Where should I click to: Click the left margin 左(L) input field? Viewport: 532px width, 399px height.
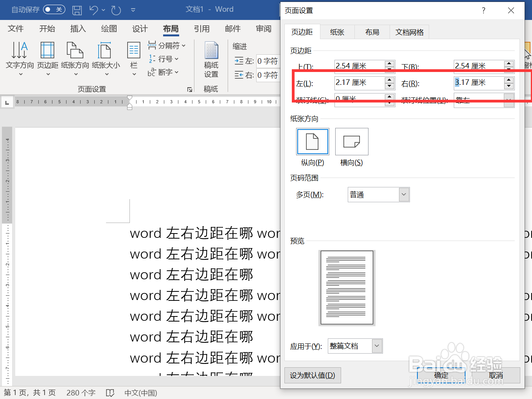pos(359,83)
